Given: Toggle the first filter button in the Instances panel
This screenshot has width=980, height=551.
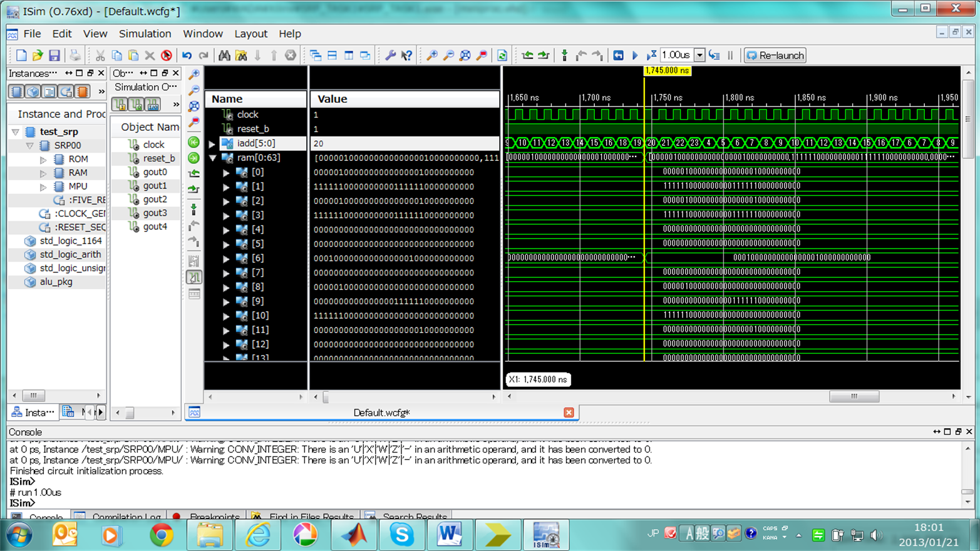Looking at the screenshot, I should point(16,92).
